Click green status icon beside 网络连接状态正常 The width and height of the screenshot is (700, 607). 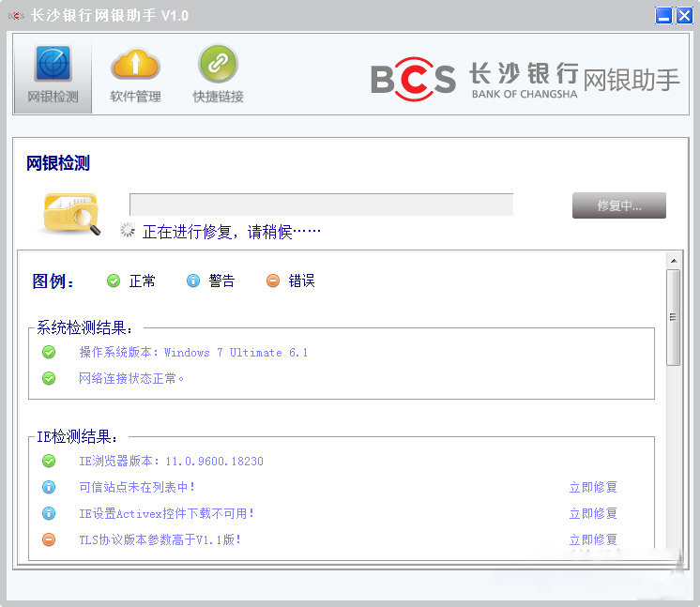coord(49,378)
